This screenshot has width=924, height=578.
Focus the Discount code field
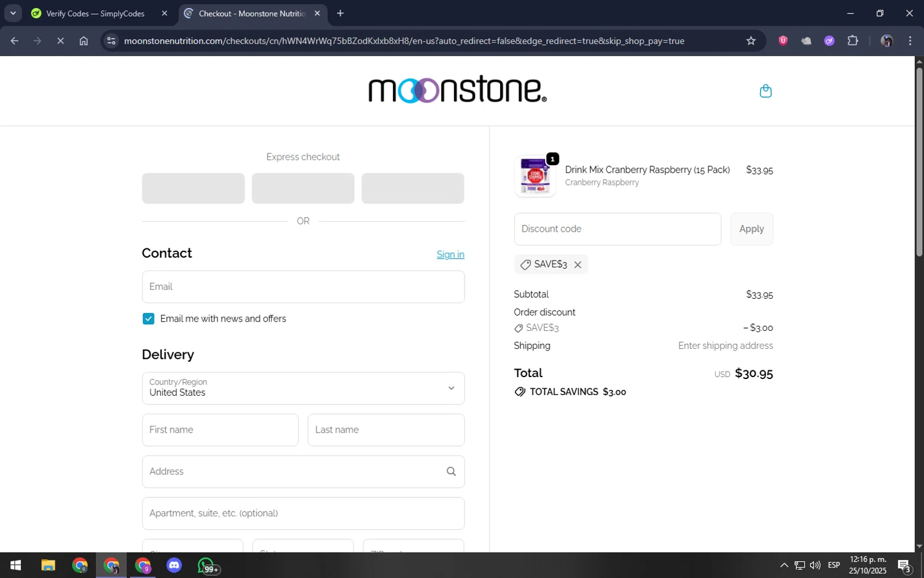tap(617, 229)
